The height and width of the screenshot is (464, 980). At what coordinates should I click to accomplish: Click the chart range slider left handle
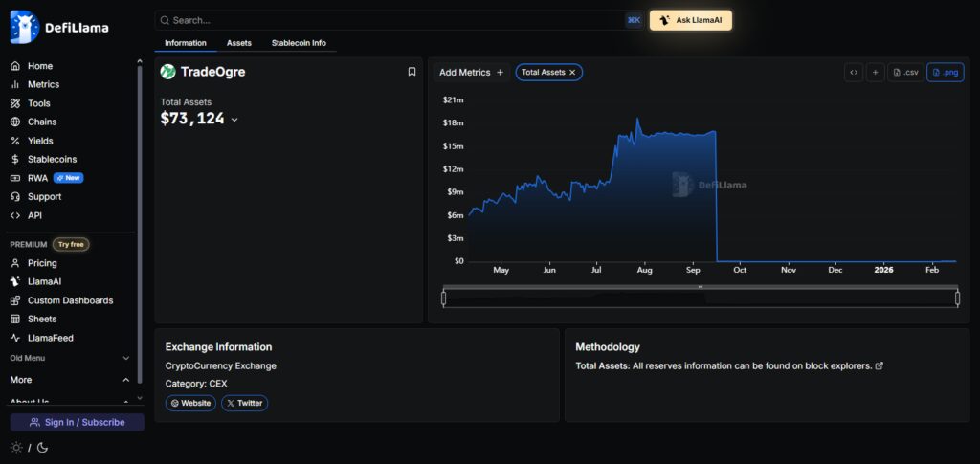pos(444,298)
